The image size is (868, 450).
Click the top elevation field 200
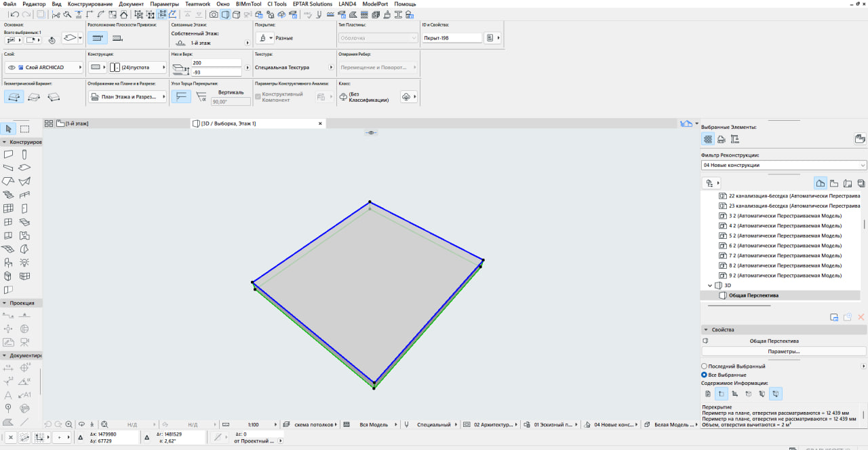click(x=216, y=62)
